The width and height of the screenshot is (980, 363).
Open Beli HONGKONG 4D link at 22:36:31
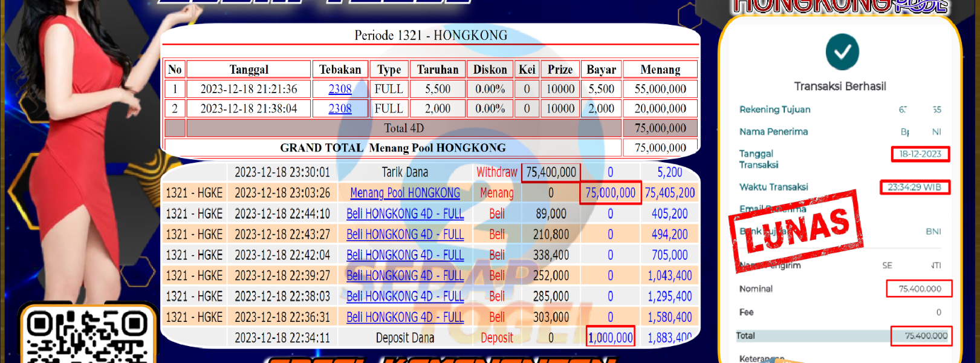tap(405, 317)
